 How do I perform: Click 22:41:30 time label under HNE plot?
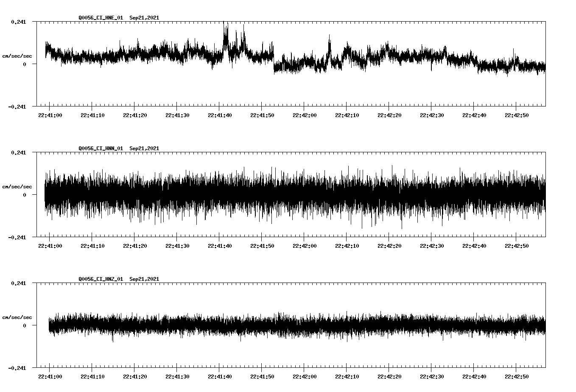click(177, 115)
